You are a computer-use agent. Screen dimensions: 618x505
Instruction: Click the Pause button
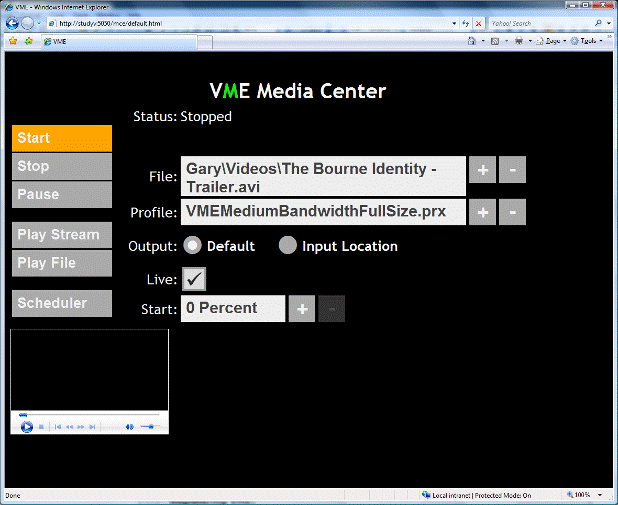[62, 194]
